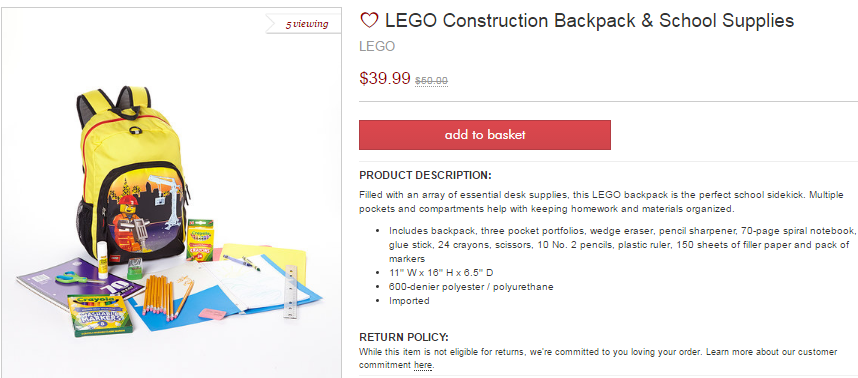
Task: Click the green pencil sharpener in photo
Action: click(x=135, y=269)
